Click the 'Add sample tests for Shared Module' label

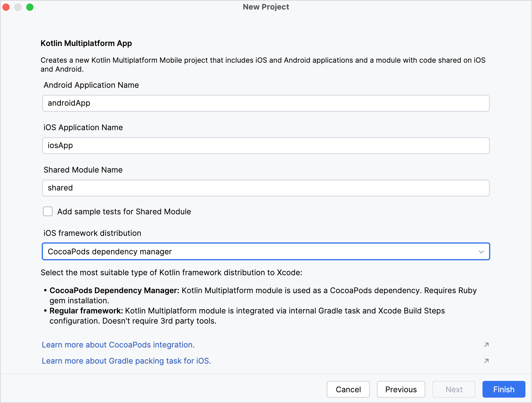(x=124, y=212)
